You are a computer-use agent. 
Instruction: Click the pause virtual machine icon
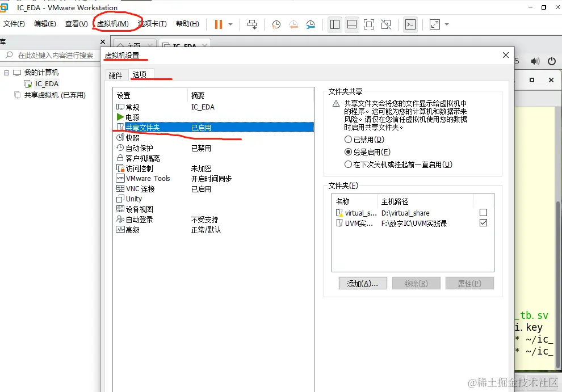tap(219, 24)
